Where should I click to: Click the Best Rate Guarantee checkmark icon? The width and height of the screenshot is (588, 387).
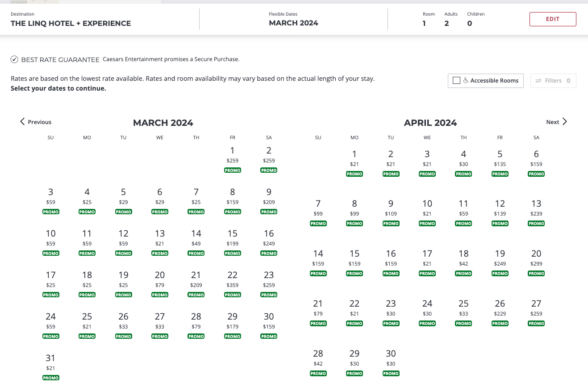tap(14, 59)
